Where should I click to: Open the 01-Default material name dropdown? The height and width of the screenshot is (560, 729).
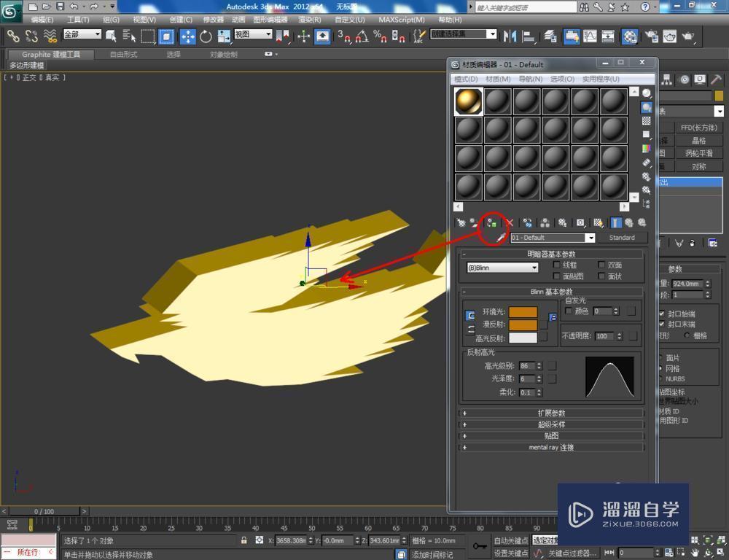tap(590, 238)
